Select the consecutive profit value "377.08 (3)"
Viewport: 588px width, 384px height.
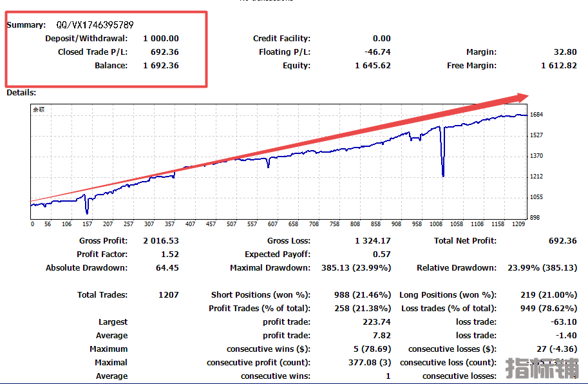370,362
